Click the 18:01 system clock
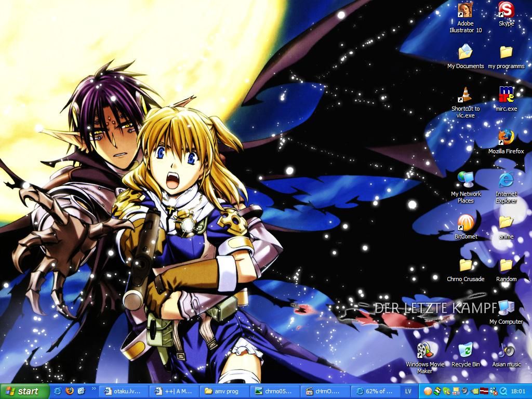The image size is (532, 399). click(x=518, y=391)
